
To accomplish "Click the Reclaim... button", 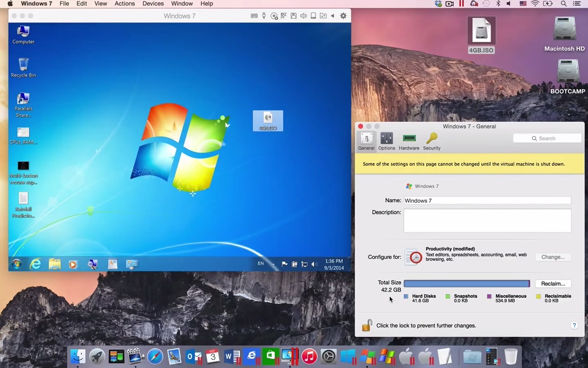I will click(x=553, y=284).
